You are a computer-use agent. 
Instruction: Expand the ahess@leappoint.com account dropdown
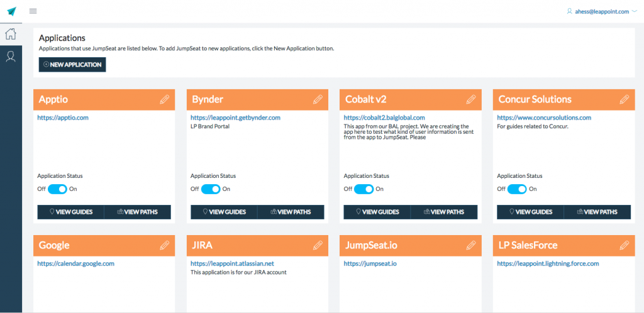point(602,11)
